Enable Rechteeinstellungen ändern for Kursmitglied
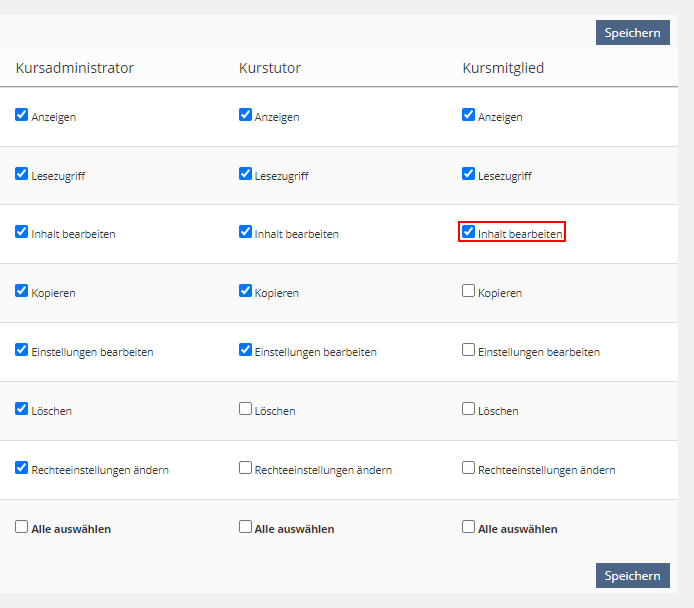Viewport: 694px width, 608px height. (x=468, y=467)
